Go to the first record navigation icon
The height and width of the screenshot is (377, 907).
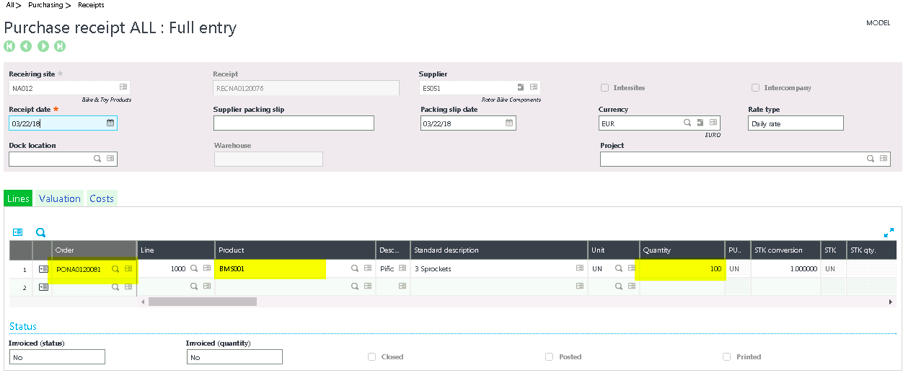9,46
